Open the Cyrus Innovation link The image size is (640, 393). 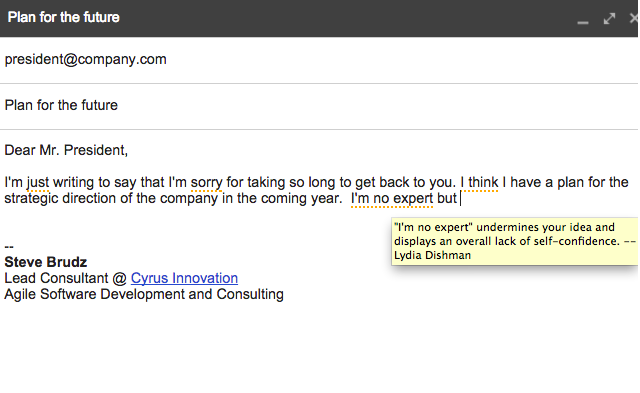click(184, 278)
